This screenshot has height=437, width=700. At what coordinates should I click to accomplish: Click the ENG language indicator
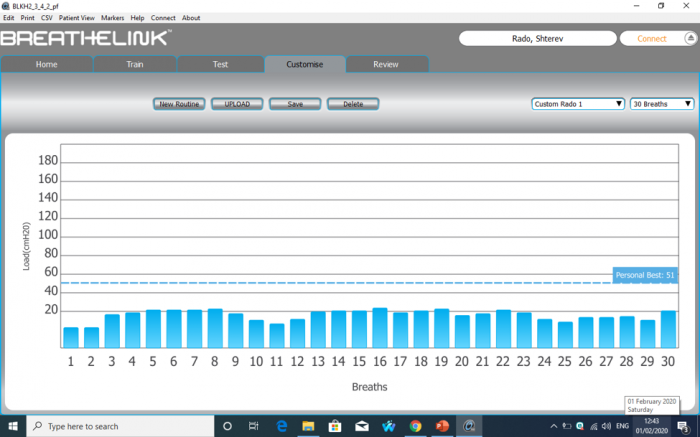[x=622, y=426]
